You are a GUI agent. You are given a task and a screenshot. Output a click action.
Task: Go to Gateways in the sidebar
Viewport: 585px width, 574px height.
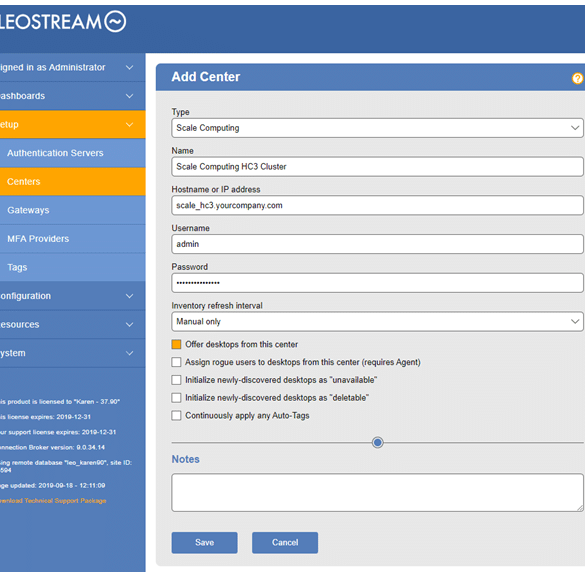(x=73, y=210)
